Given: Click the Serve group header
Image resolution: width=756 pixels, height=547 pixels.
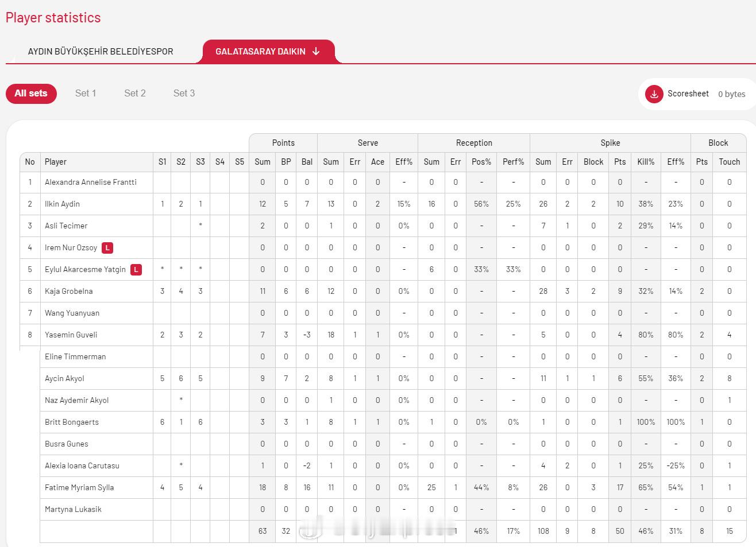Looking at the screenshot, I should coord(368,143).
